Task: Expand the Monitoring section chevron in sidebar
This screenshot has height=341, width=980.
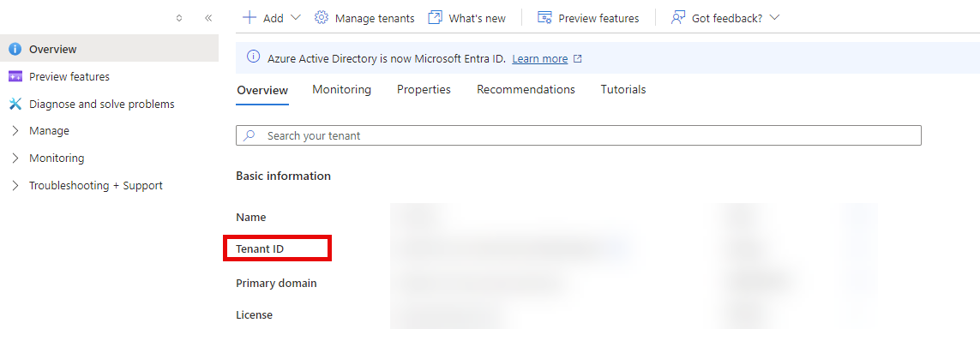Action: point(15,159)
